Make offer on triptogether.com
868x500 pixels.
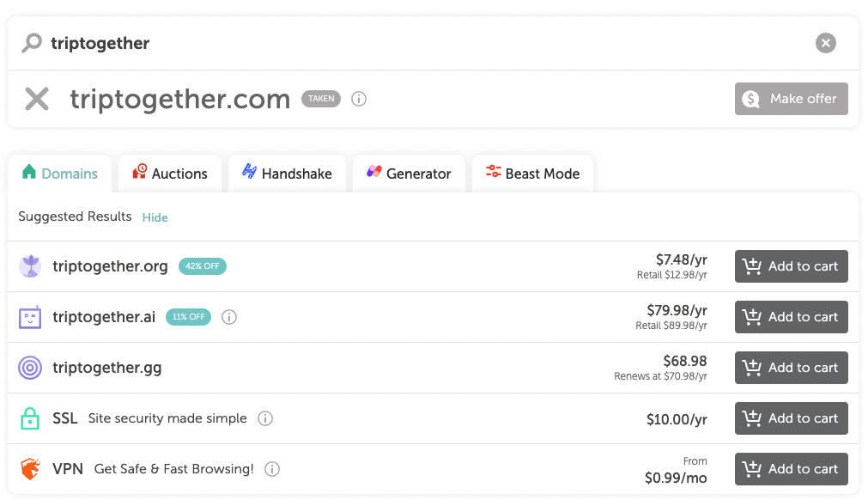(791, 99)
